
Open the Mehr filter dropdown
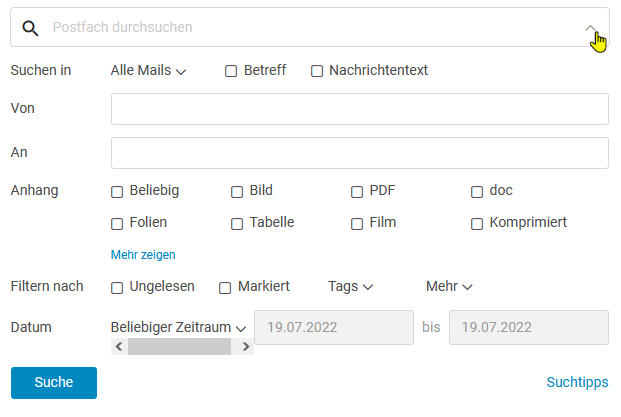click(x=449, y=286)
